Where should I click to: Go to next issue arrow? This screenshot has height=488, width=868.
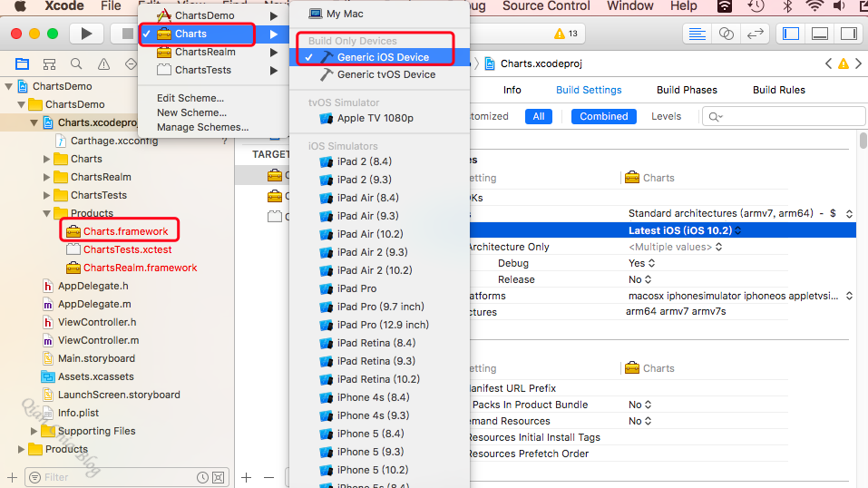coord(859,63)
